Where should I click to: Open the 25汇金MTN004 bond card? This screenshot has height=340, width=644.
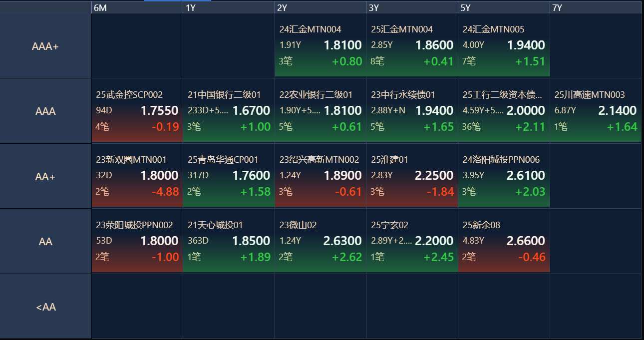pyautogui.click(x=412, y=46)
